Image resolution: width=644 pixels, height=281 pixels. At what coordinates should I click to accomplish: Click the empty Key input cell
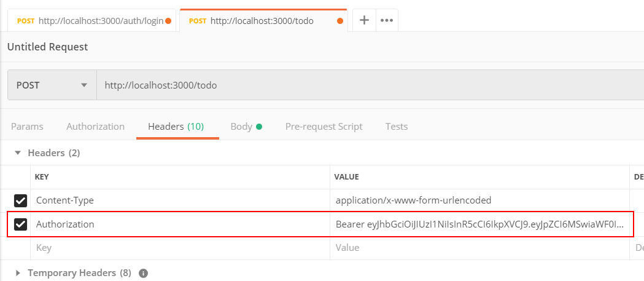[180, 248]
